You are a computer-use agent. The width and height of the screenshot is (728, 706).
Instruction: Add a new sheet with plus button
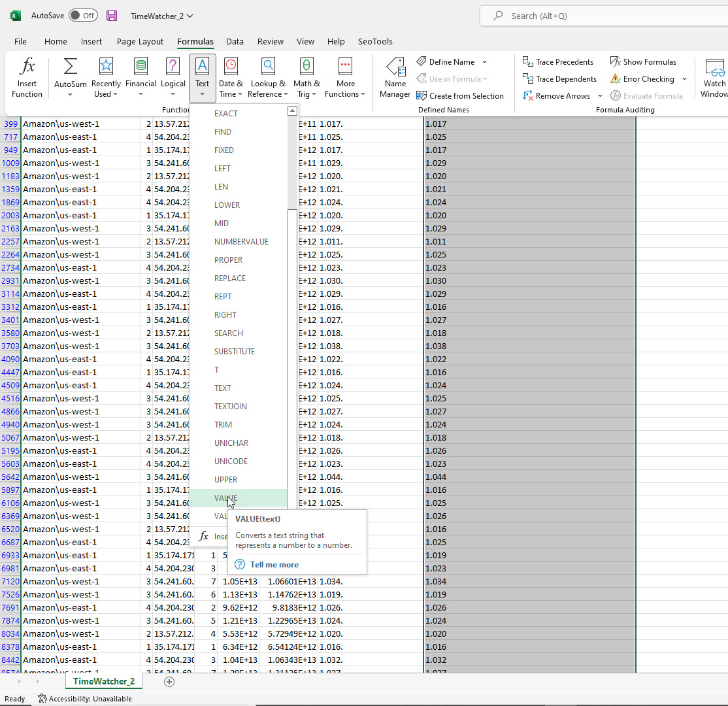tap(169, 682)
